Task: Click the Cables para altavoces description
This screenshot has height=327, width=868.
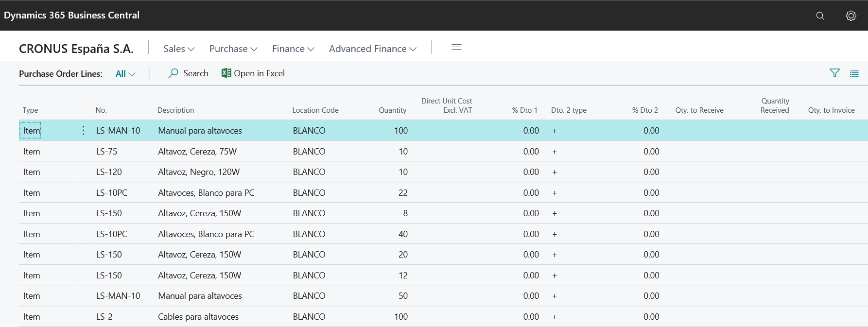Action: [x=198, y=317]
